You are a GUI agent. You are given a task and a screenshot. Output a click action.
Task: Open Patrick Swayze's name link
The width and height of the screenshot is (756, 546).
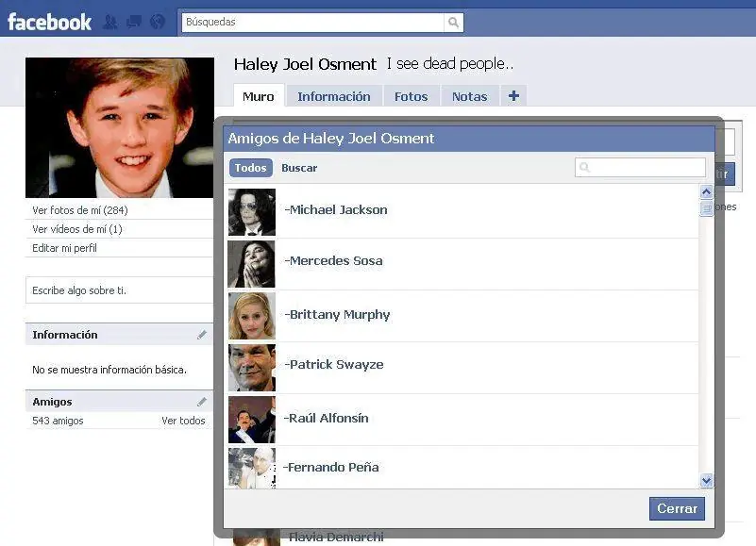click(334, 365)
